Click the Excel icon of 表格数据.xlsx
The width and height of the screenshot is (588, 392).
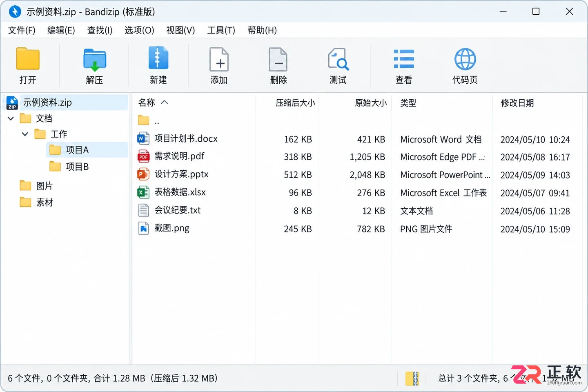click(143, 192)
